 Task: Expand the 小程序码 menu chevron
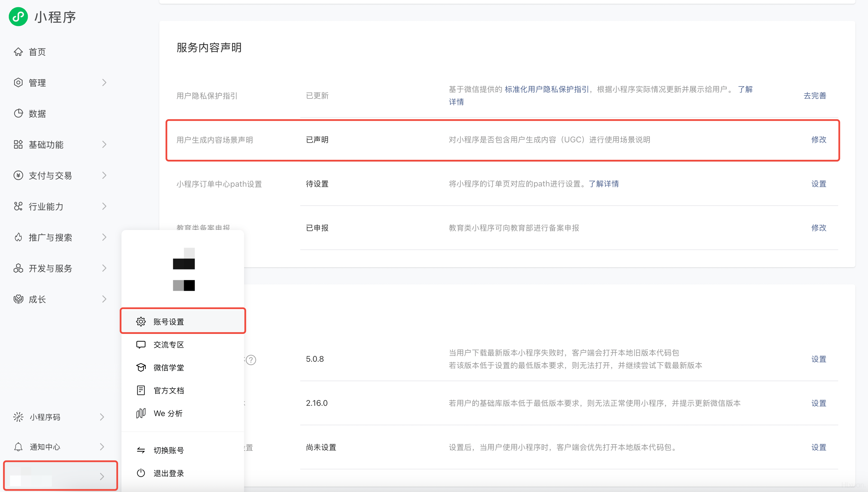102,417
